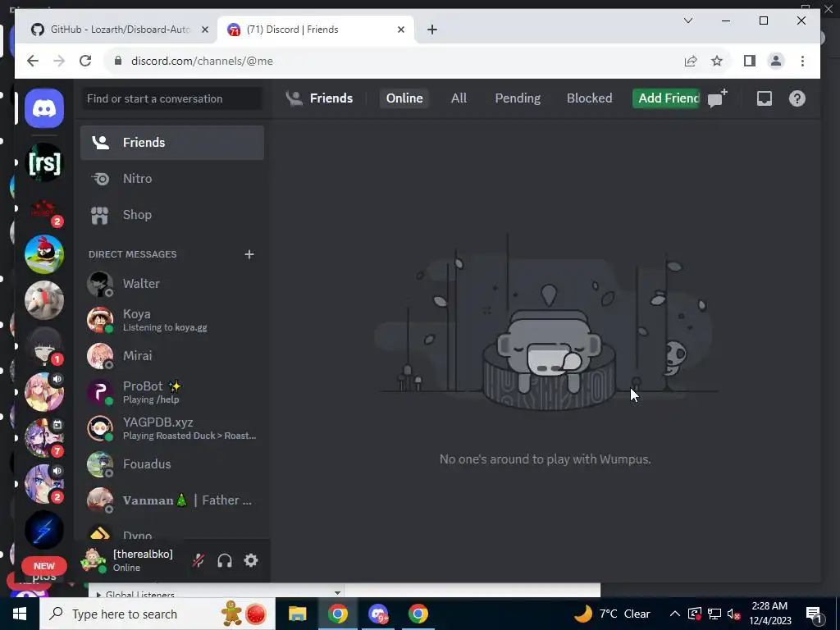The height and width of the screenshot is (630, 840).
Task: Click the share page icon
Action: tap(691, 61)
